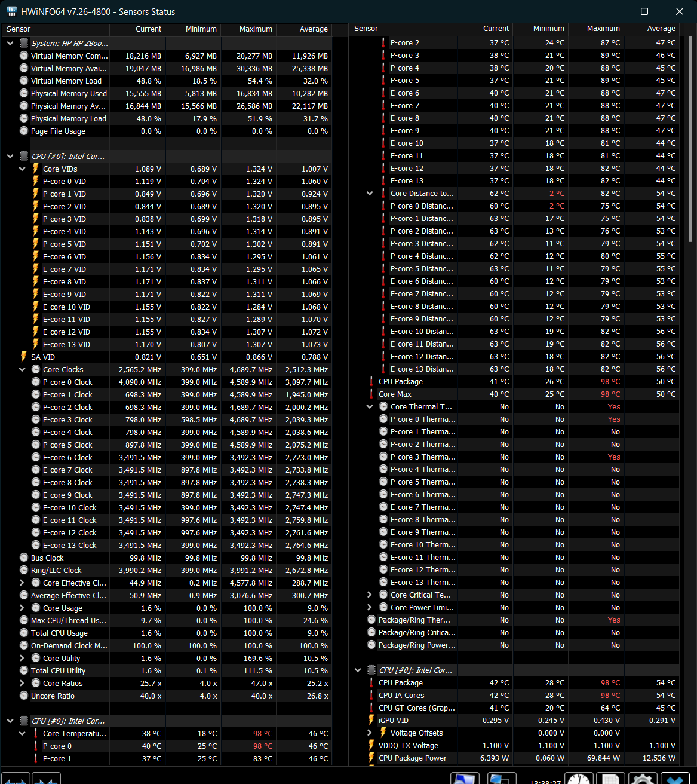
Task: Click the 4,090.0 MHz P-core 0 clock value
Action: [140, 382]
